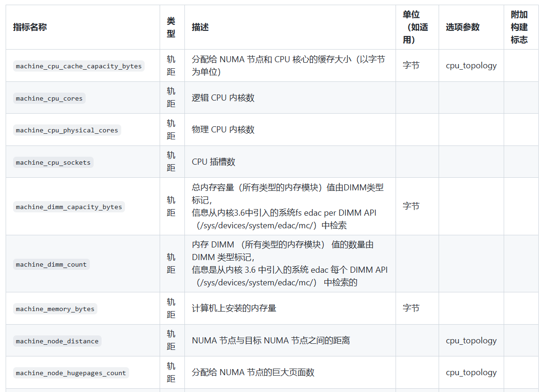Click the 描述 column header

pyautogui.click(x=200, y=27)
